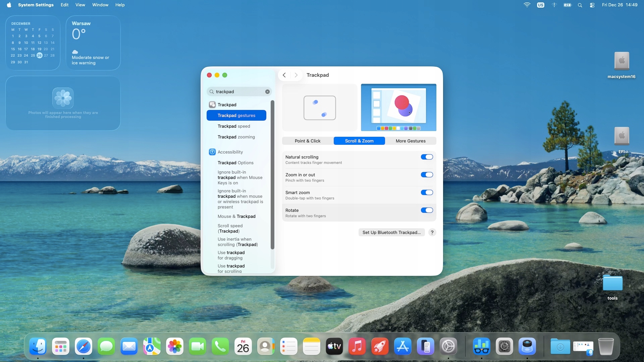
Task: Open App Store from the Dock
Action: click(402, 346)
